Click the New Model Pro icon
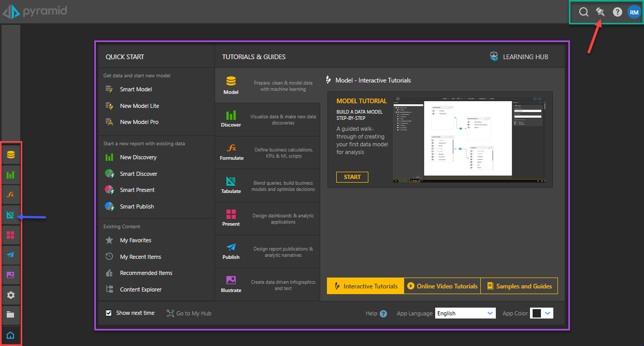Screen dimensions: 644x346 pyautogui.click(x=109, y=122)
